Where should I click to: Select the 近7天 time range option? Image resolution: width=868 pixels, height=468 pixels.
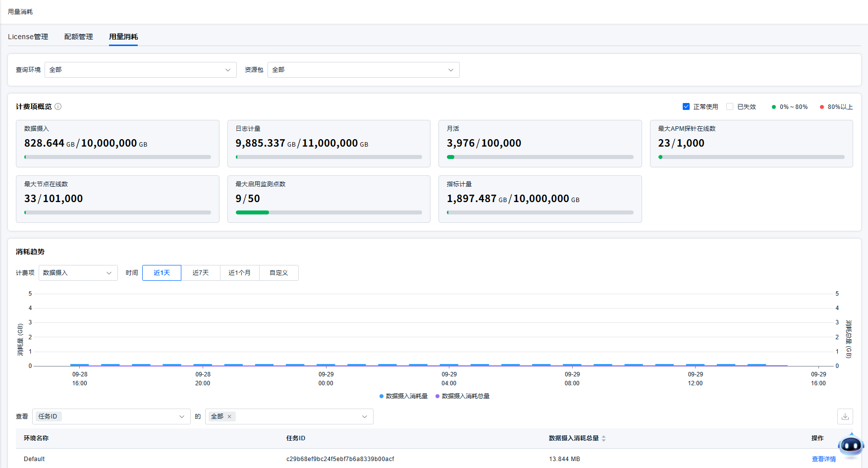coord(201,273)
